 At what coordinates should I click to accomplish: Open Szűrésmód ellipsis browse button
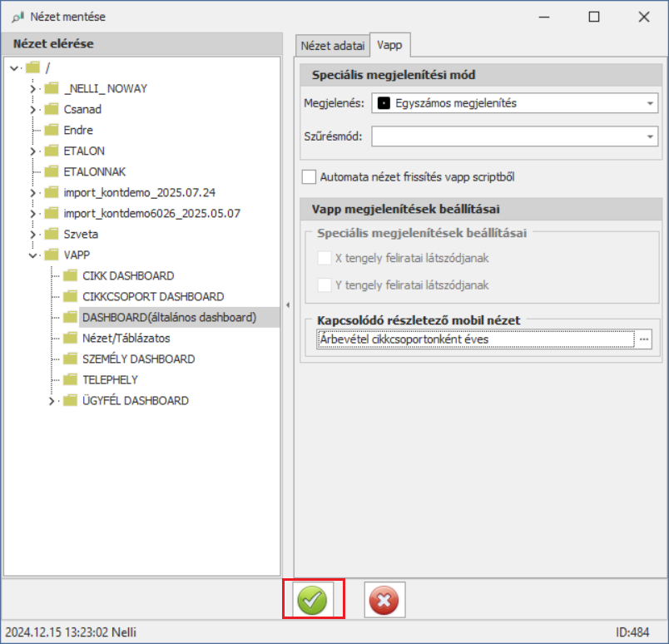pyautogui.click(x=649, y=136)
